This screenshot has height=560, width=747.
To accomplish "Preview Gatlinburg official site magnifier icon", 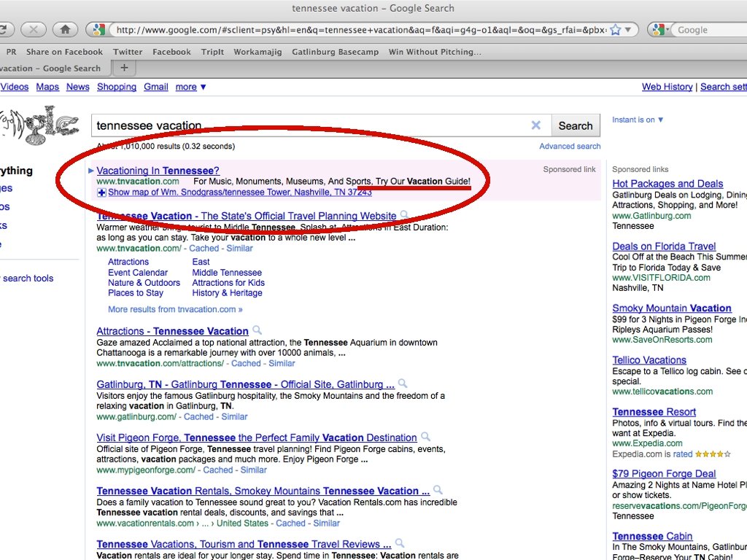I will click(x=403, y=383).
